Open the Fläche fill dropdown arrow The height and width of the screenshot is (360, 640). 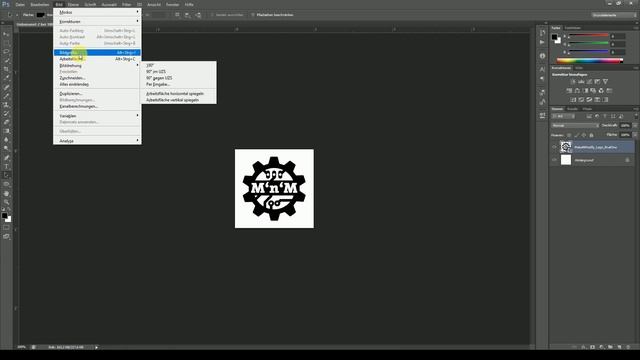coord(635,135)
